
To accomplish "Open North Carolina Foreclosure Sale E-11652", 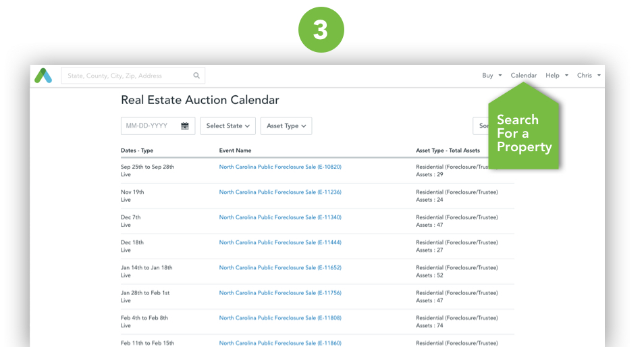I will [x=280, y=267].
